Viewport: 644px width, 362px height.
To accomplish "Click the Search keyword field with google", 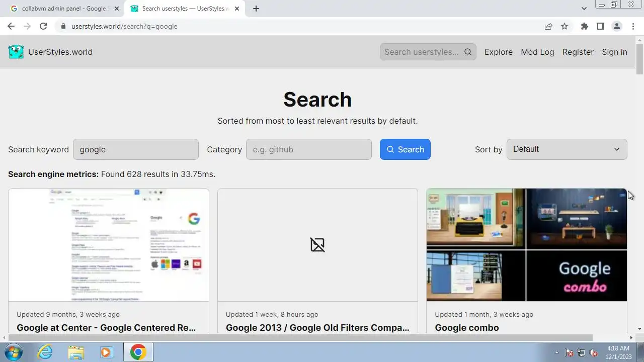I will [x=136, y=149].
